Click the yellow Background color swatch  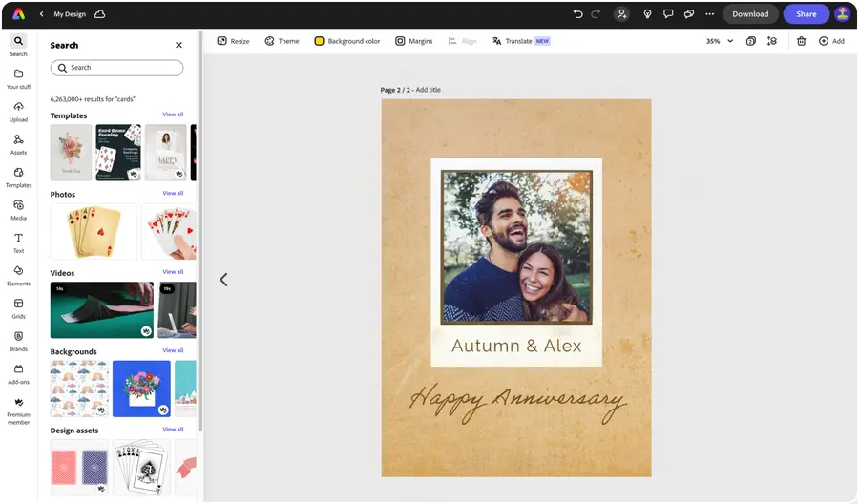[x=319, y=41]
